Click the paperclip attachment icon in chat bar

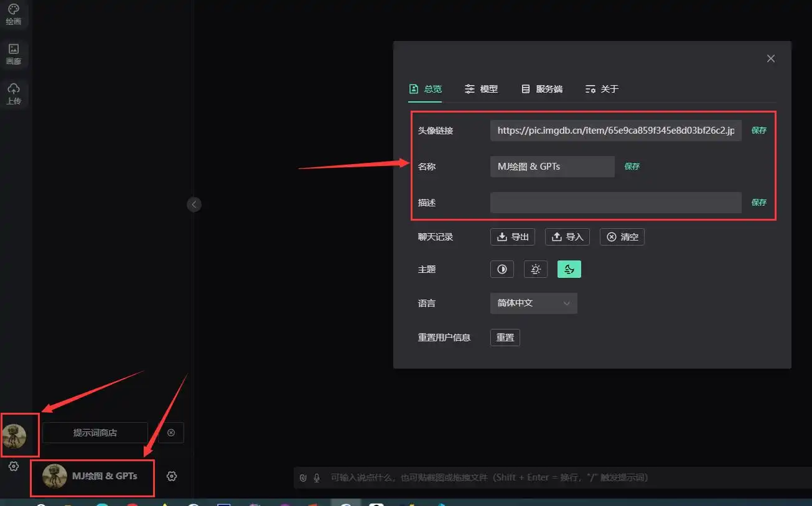click(x=302, y=477)
